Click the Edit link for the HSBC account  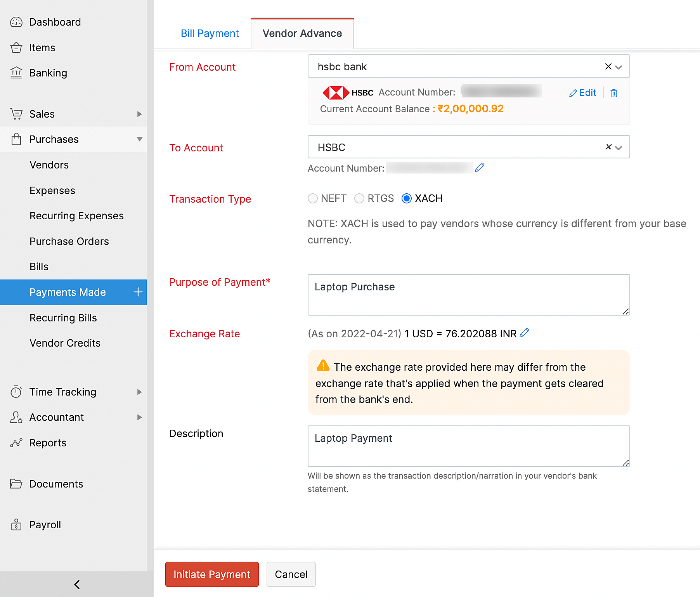583,93
